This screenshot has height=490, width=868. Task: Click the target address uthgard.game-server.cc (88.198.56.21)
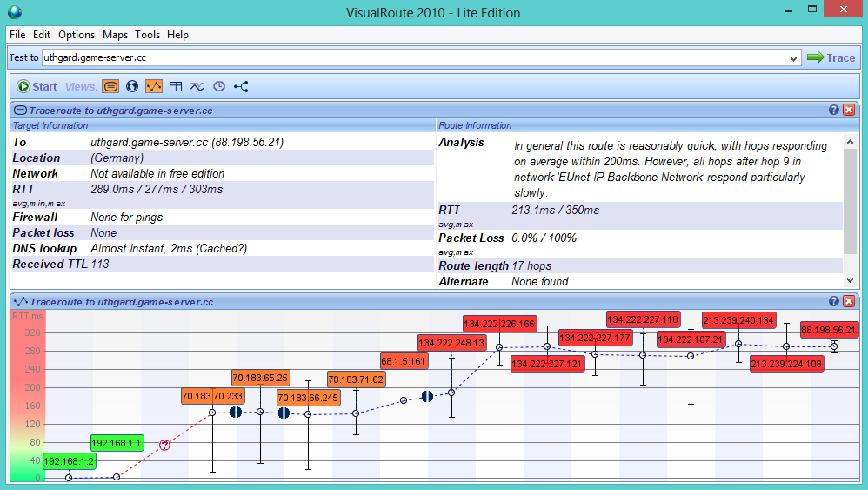pos(187,142)
